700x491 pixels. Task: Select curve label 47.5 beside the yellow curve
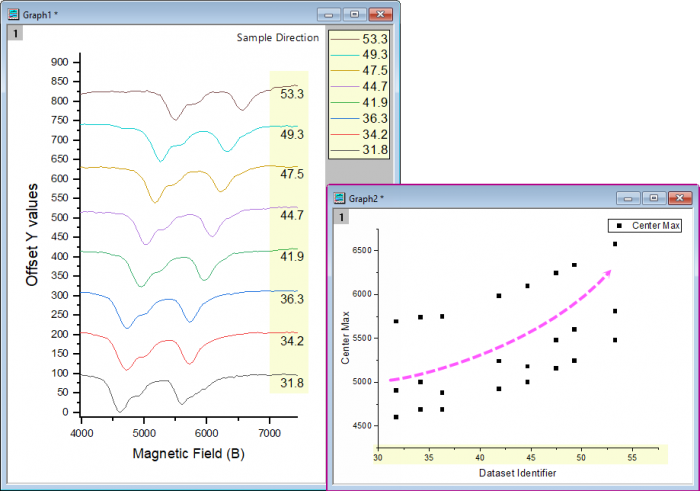click(292, 174)
